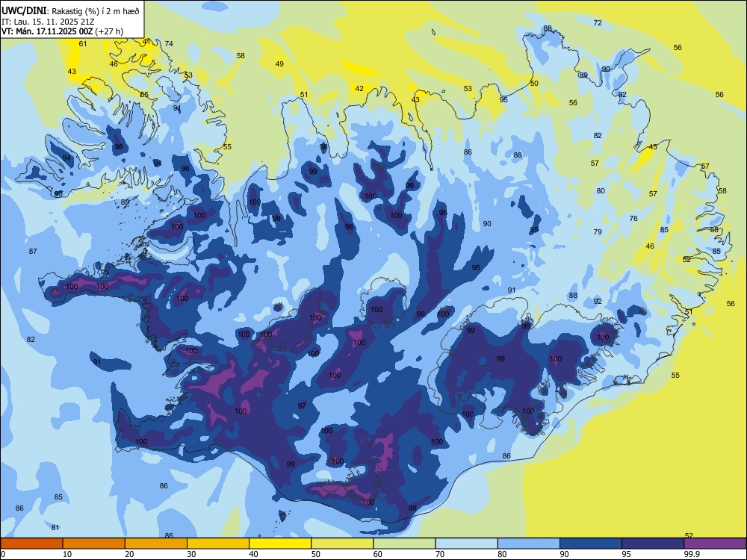The width and height of the screenshot is (747, 560).
Task: Click the light orange 20–30 legend swatch
Action: (x=156, y=544)
